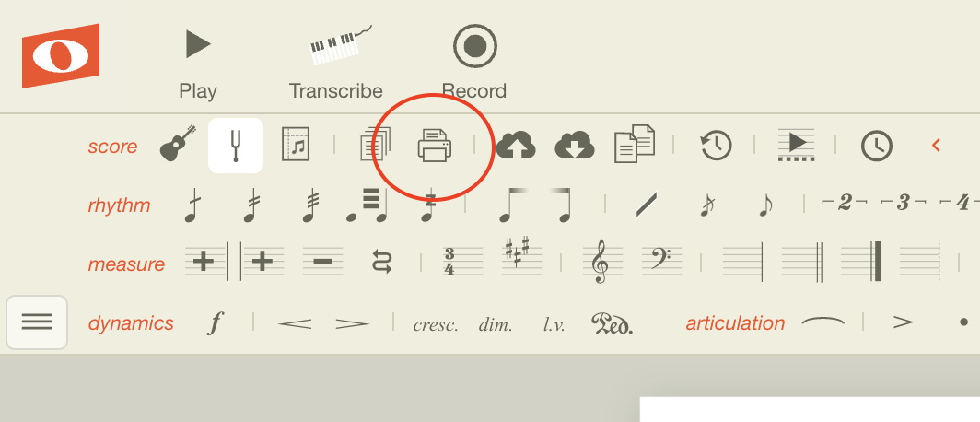Viewport: 980px width, 422px height.
Task: Open the revision history clock-arrow icon
Action: [716, 145]
